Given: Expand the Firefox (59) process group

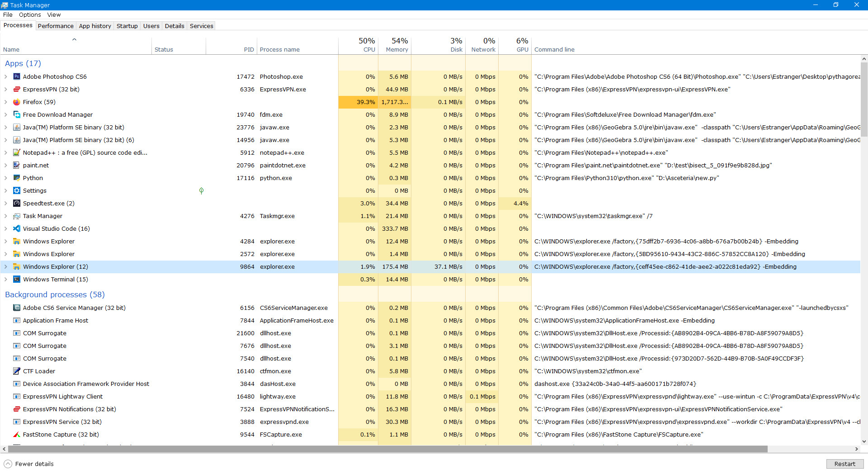Looking at the screenshot, I should [x=6, y=102].
